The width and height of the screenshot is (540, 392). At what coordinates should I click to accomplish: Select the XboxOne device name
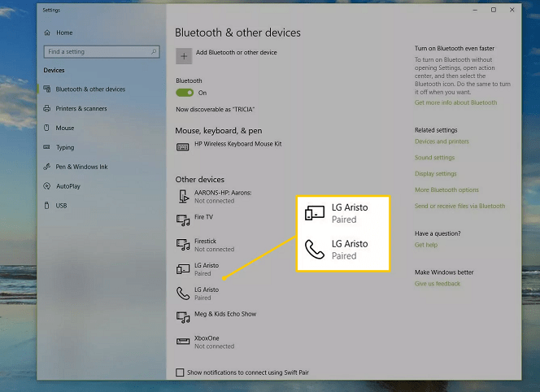click(x=207, y=338)
